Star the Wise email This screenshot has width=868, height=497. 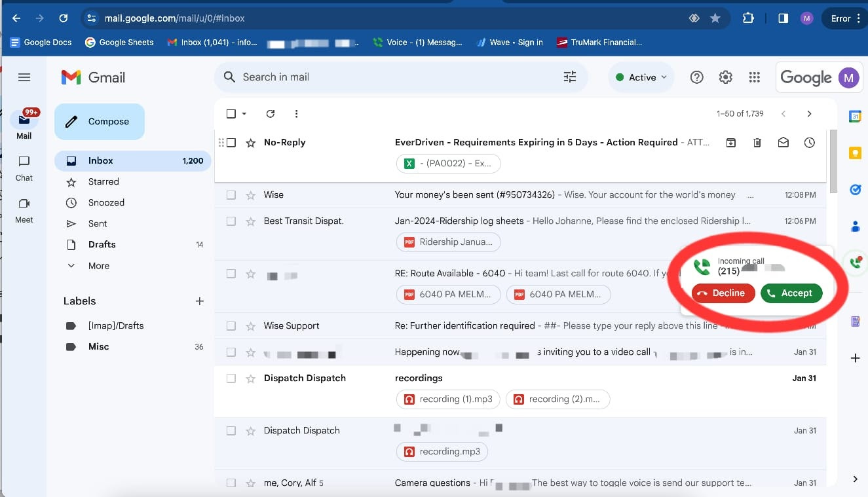point(250,195)
